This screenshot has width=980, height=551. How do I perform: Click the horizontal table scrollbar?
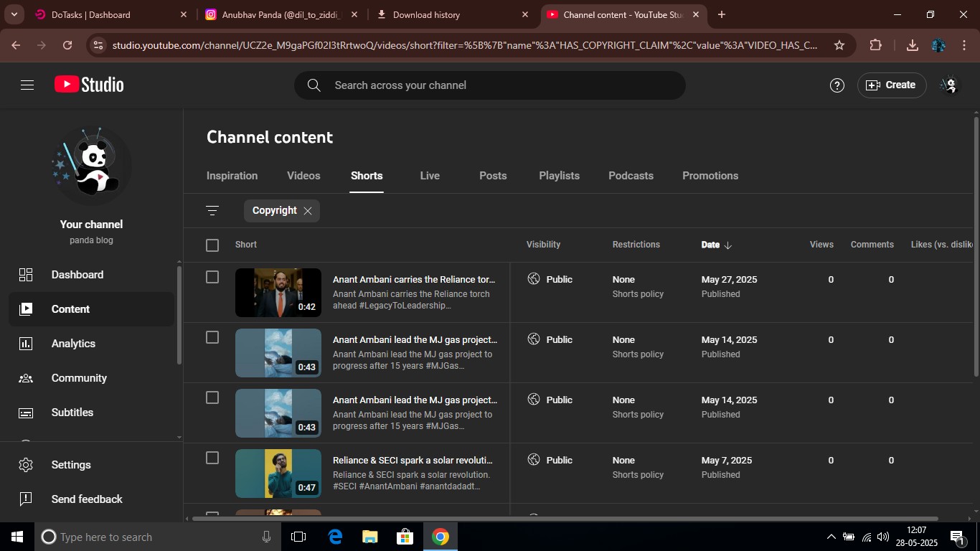click(565, 518)
